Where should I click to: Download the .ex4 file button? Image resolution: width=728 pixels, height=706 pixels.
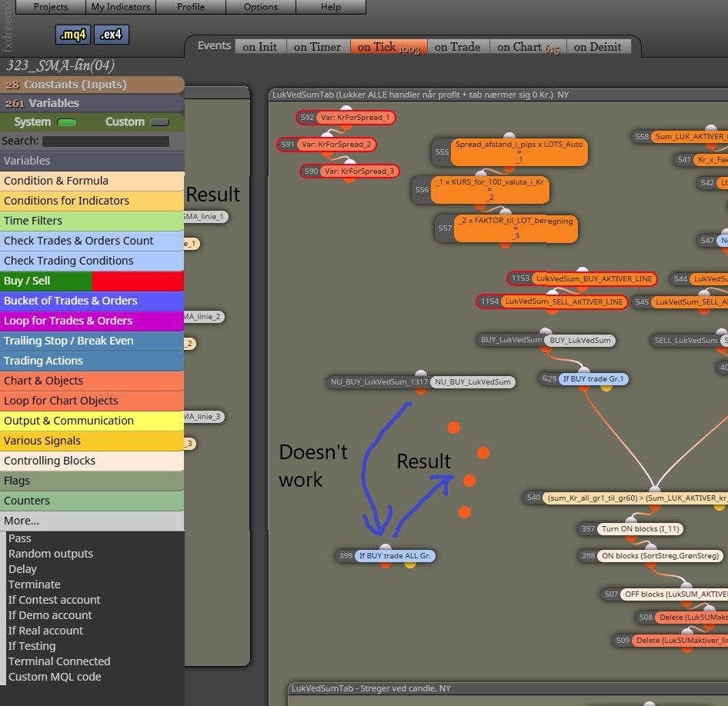[x=112, y=35]
